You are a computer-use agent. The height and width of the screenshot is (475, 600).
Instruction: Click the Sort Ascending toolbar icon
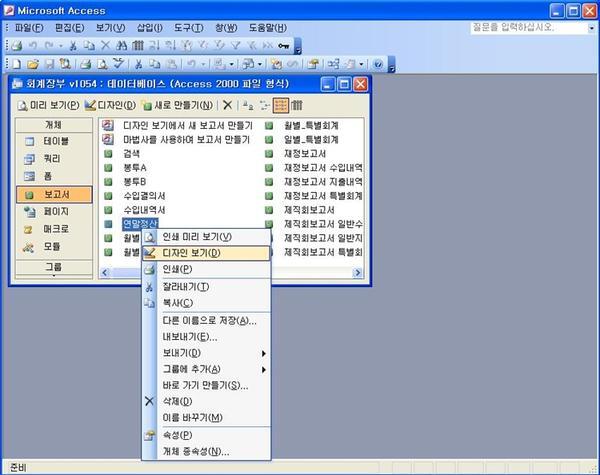[x=154, y=46]
